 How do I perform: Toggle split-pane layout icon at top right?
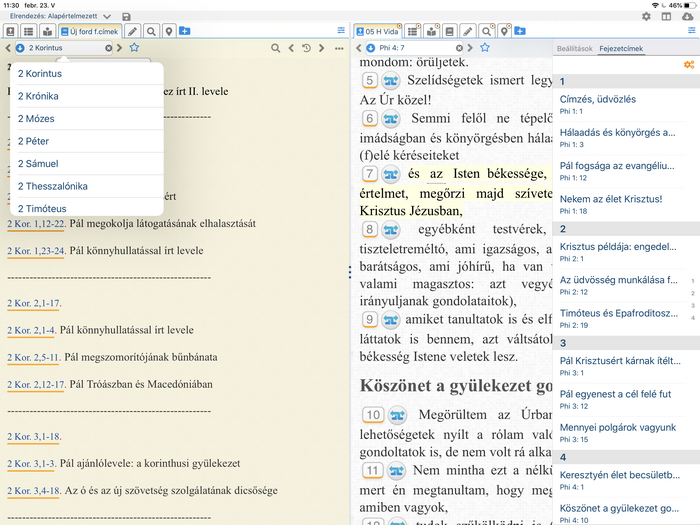point(667,17)
